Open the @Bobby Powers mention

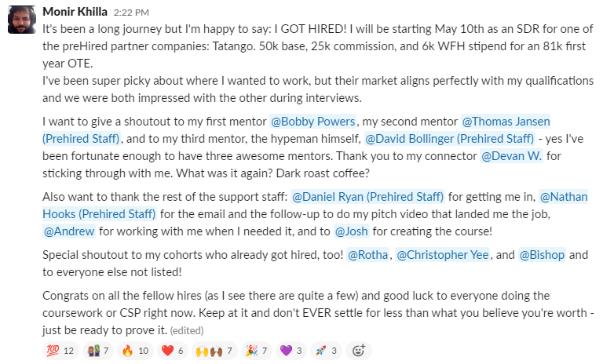point(313,122)
